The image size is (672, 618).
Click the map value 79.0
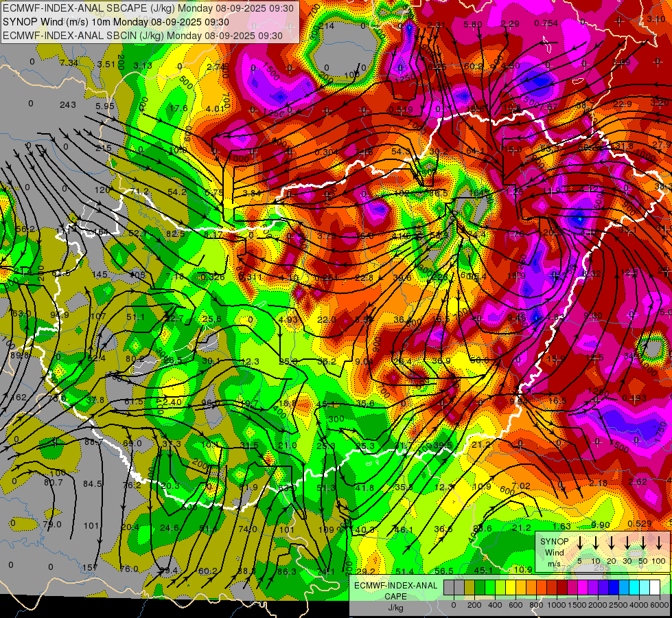(52, 524)
